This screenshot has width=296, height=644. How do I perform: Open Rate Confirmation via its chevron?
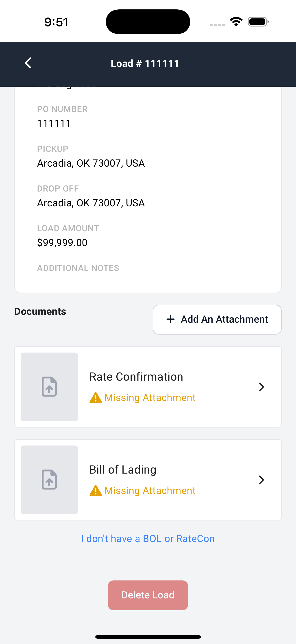(x=261, y=387)
